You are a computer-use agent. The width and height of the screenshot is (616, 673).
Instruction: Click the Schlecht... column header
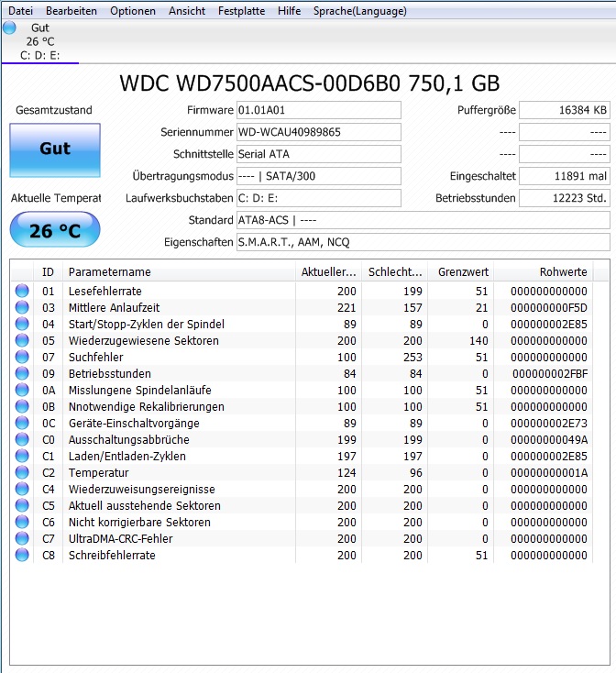[x=395, y=272]
